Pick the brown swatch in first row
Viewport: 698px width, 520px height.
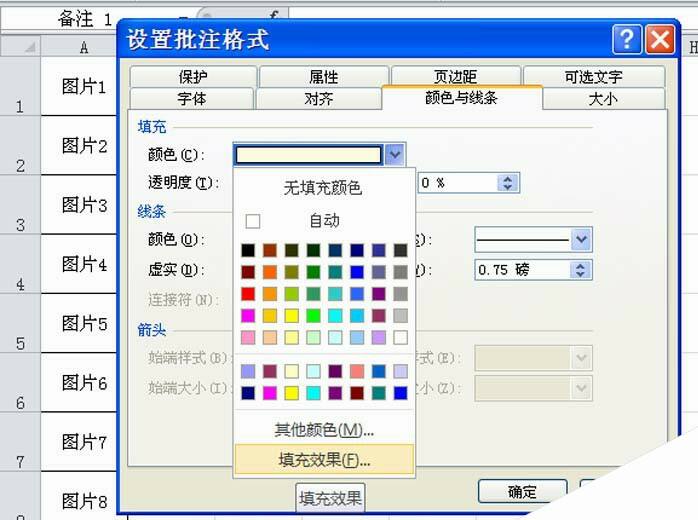pos(270,250)
